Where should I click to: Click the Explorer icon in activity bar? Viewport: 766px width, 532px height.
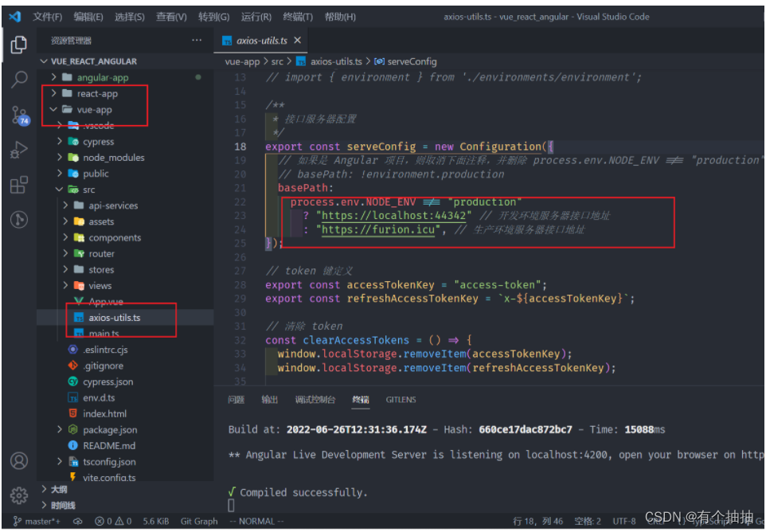[x=18, y=45]
